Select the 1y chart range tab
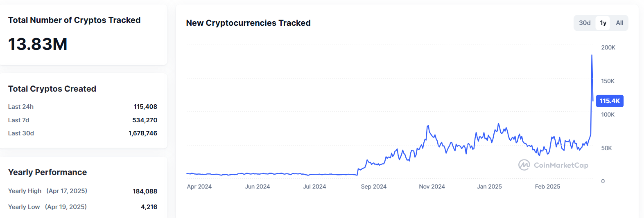Image resolution: width=644 pixels, height=218 pixels. click(603, 23)
